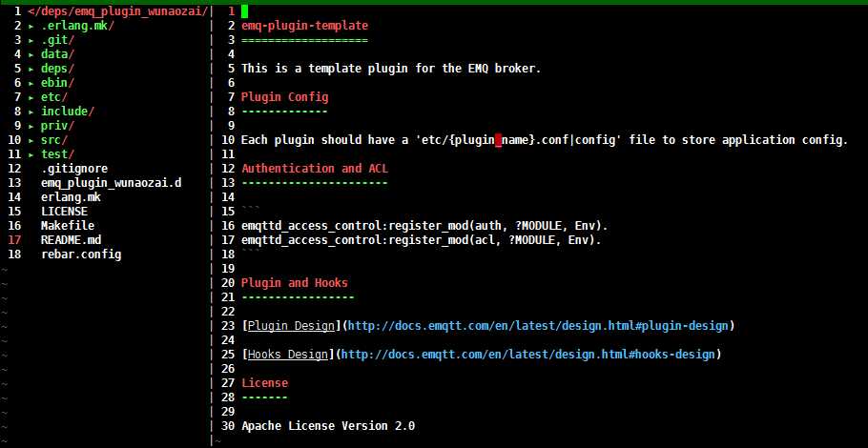Select the etc/ directory name

coord(54,97)
